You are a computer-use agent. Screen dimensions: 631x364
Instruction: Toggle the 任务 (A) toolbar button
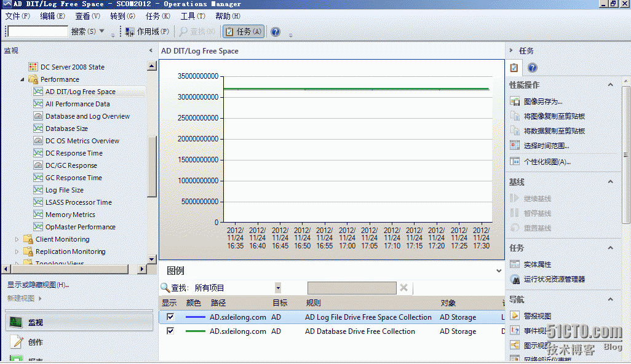pos(244,31)
